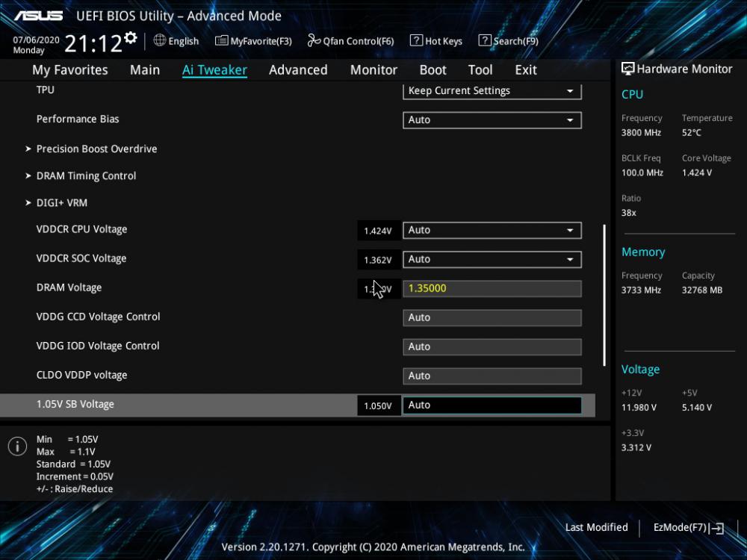Click the info icon in help panel

pos(18,447)
